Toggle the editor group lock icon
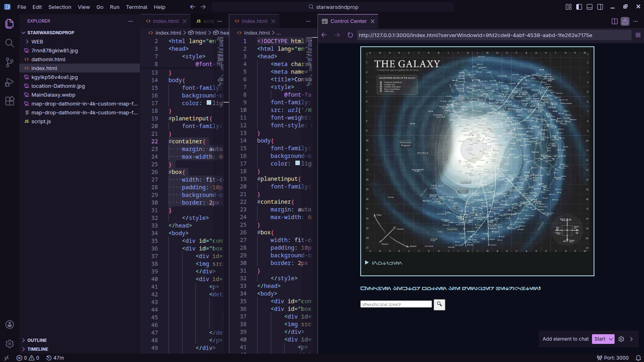644x362 pixels. [625, 21]
